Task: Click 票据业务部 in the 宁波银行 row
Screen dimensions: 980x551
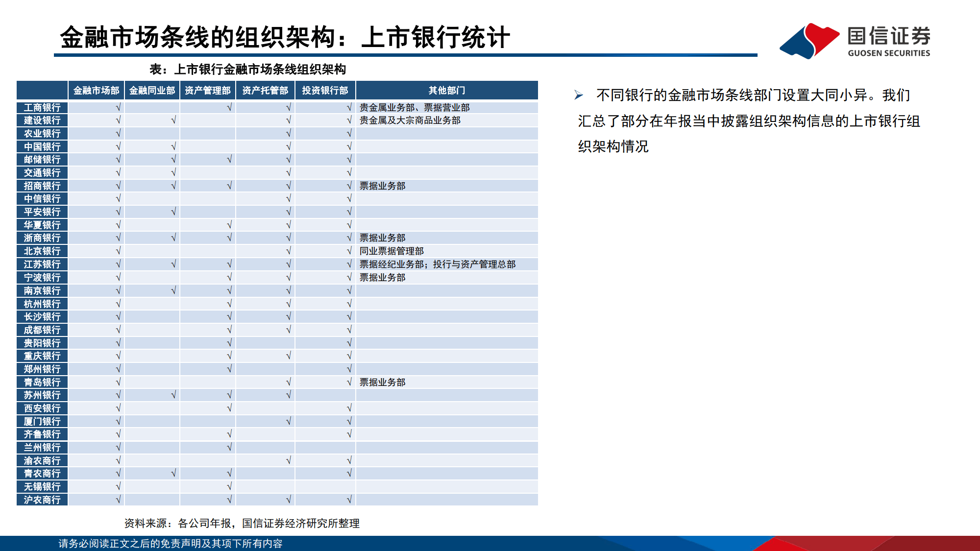Action: click(383, 277)
